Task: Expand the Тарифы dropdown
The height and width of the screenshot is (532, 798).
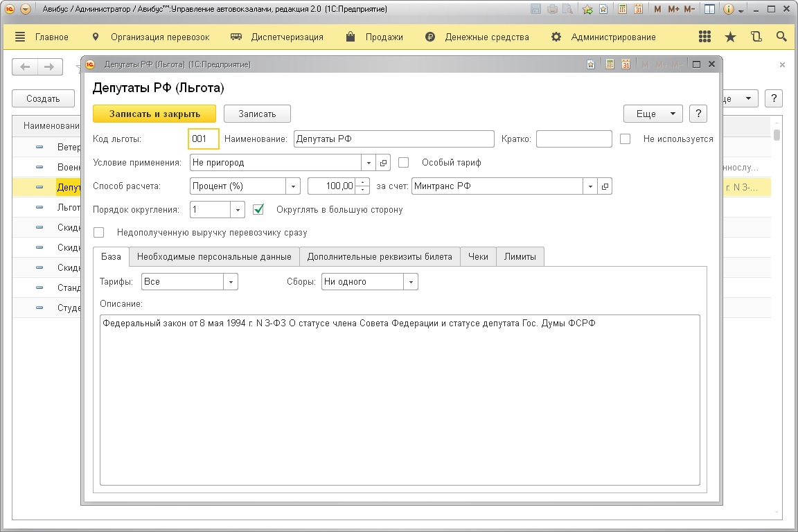Action: (231, 282)
